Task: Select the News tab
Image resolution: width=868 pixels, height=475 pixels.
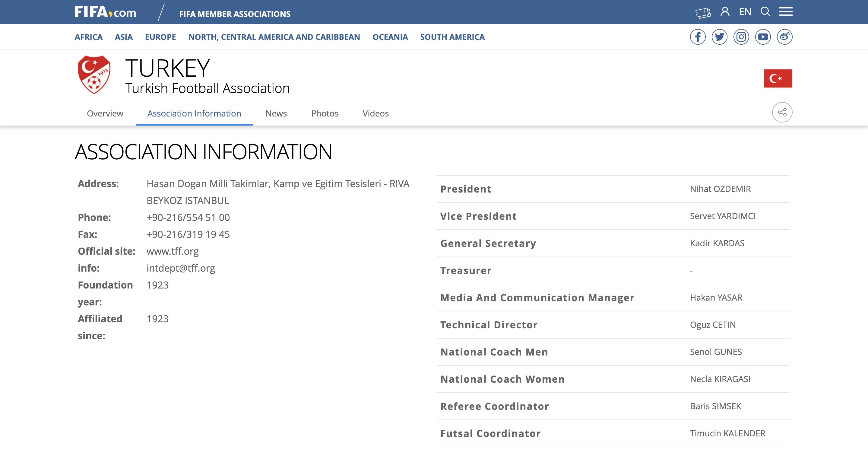Action: coord(276,113)
